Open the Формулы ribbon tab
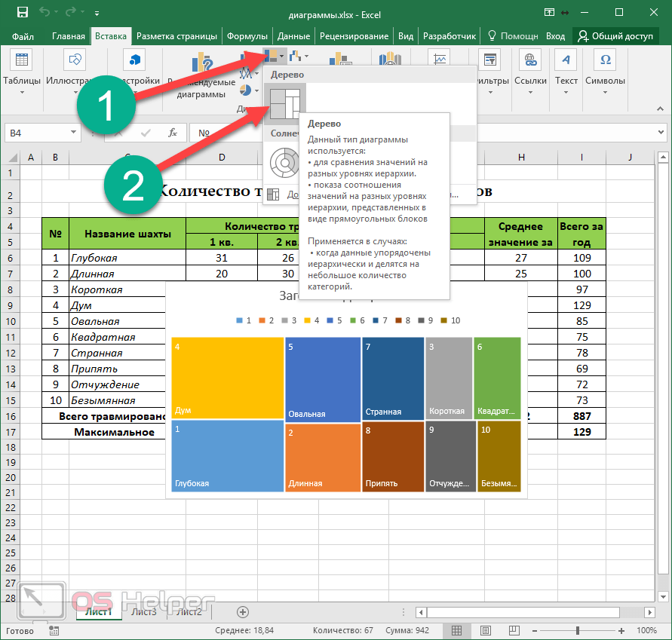Screen dimensions: 672x640 point(247,35)
